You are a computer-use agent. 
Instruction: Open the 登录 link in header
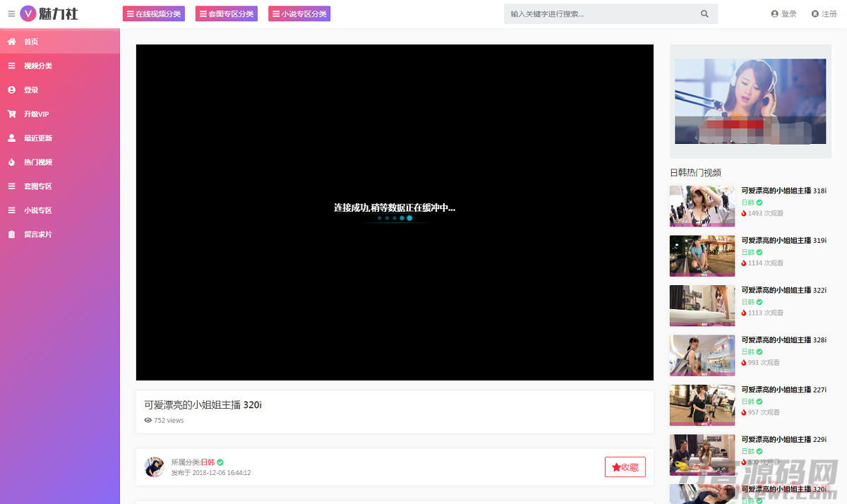[x=784, y=14]
